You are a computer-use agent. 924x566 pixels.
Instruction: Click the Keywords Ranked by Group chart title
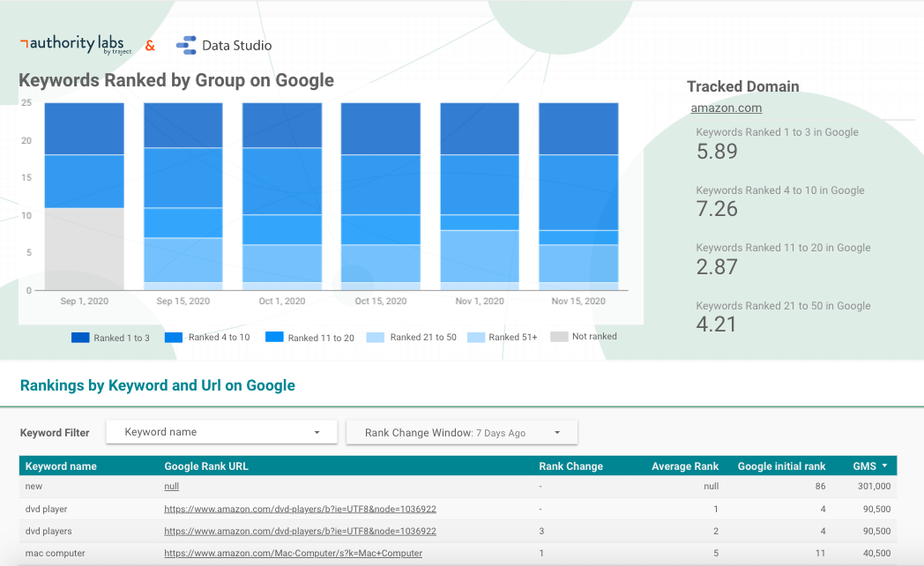[176, 80]
